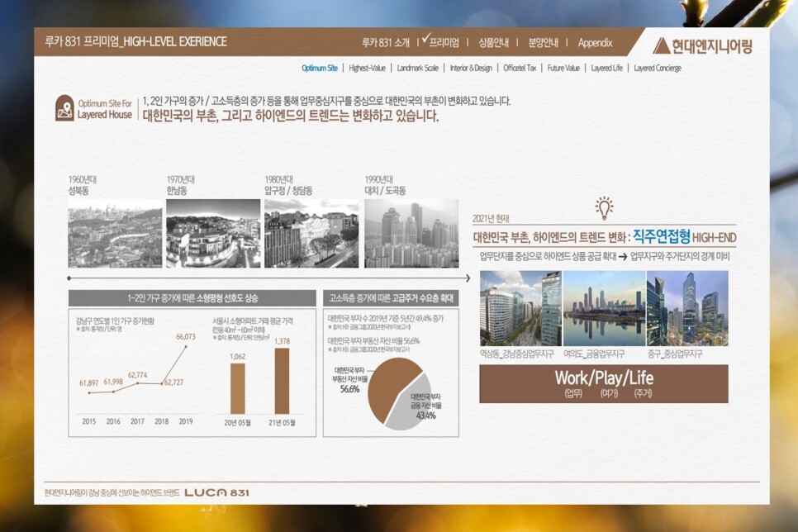
Task: Switch to the Layered Concierge sub-tab
Action: click(x=658, y=68)
